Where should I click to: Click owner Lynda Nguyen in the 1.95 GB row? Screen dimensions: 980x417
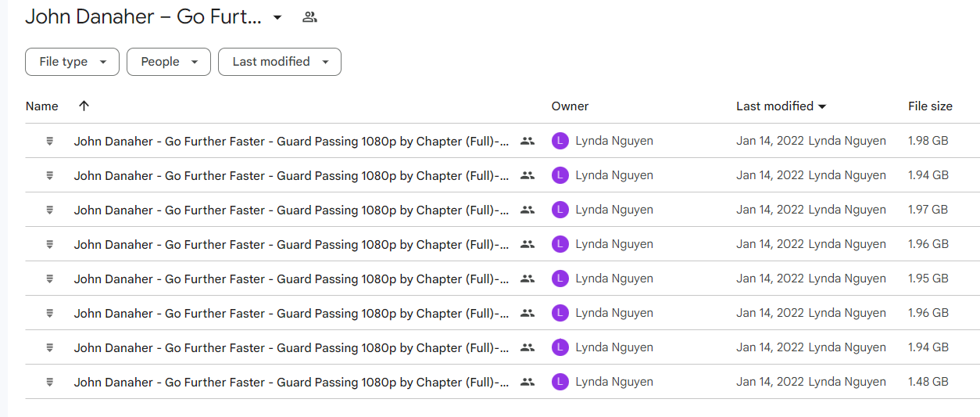click(614, 279)
